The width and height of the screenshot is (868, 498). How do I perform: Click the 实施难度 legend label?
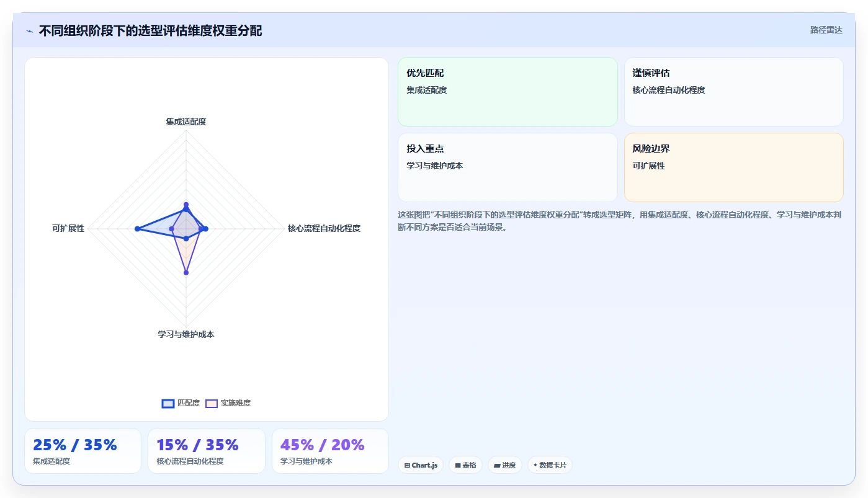coord(236,403)
